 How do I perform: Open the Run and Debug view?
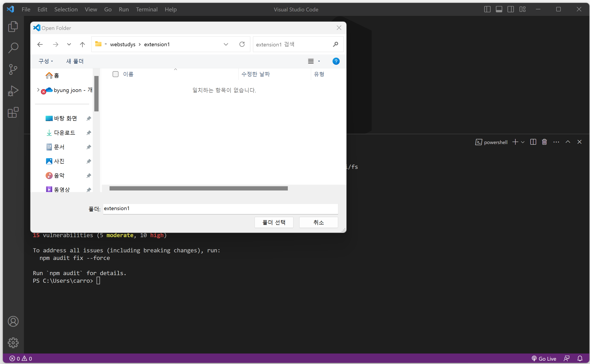point(13,91)
